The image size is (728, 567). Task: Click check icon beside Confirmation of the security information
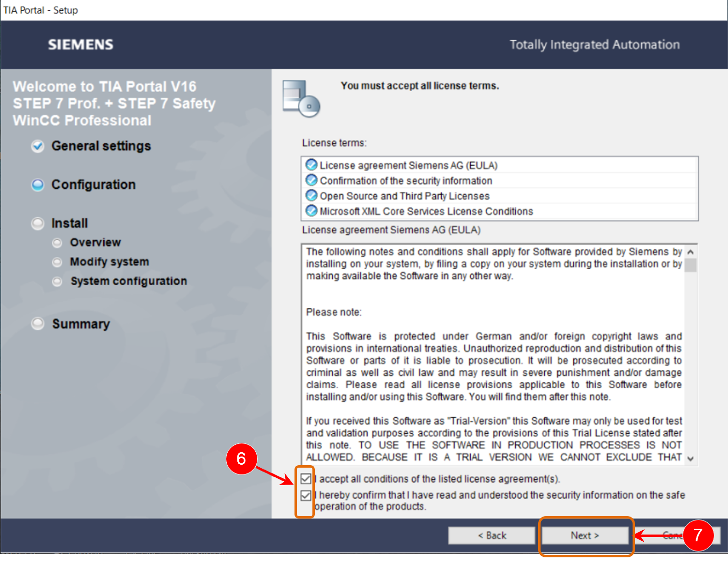click(x=311, y=180)
